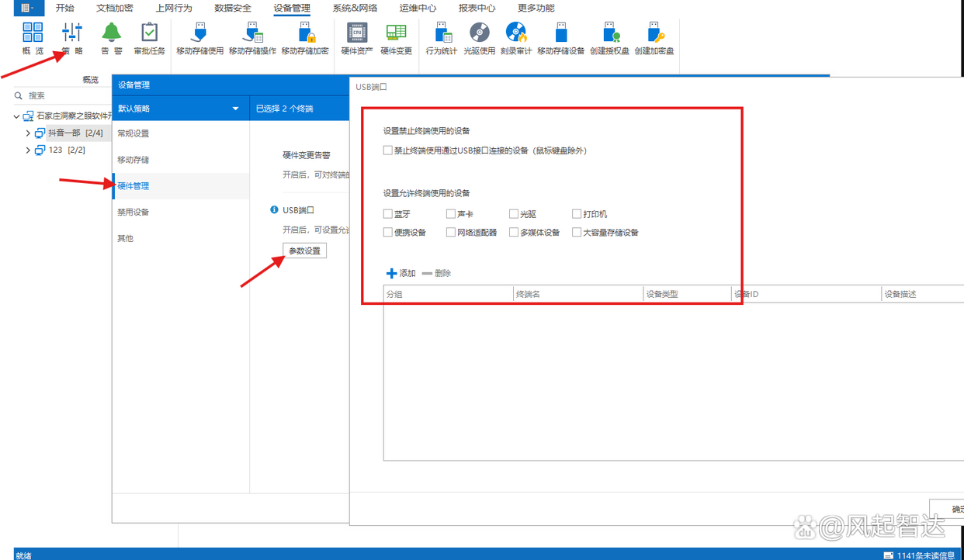
Task: Switch to the 数据安全 ribbon tab
Action: coord(233,8)
